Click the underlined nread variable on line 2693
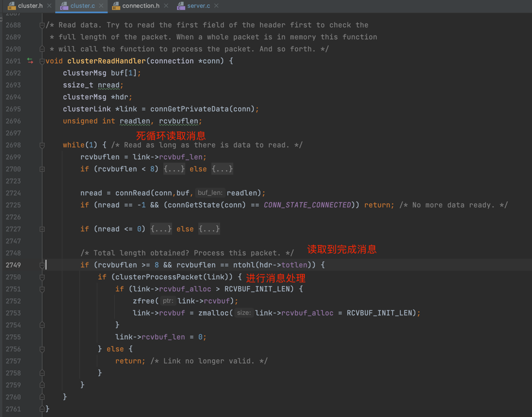 (109, 85)
